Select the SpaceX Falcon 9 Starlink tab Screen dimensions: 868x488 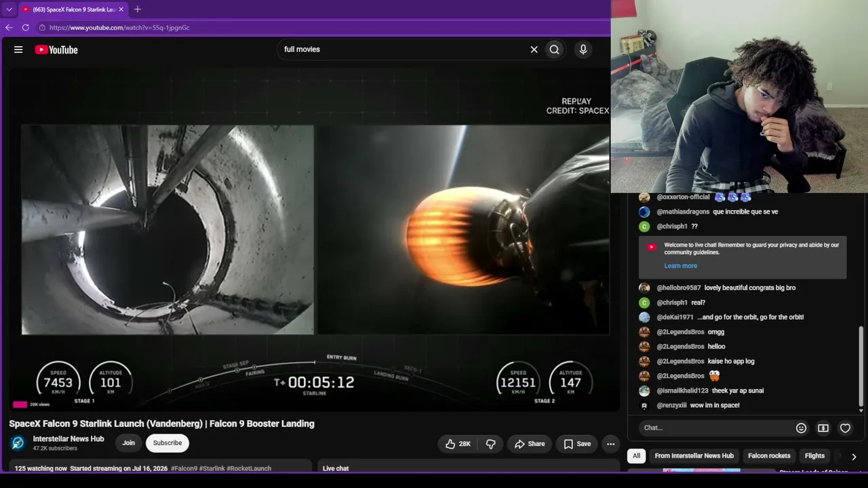[x=73, y=9]
